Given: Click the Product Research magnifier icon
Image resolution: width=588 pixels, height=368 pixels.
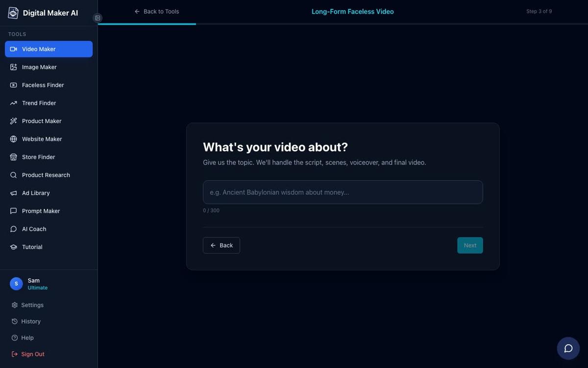Looking at the screenshot, I should tap(13, 175).
